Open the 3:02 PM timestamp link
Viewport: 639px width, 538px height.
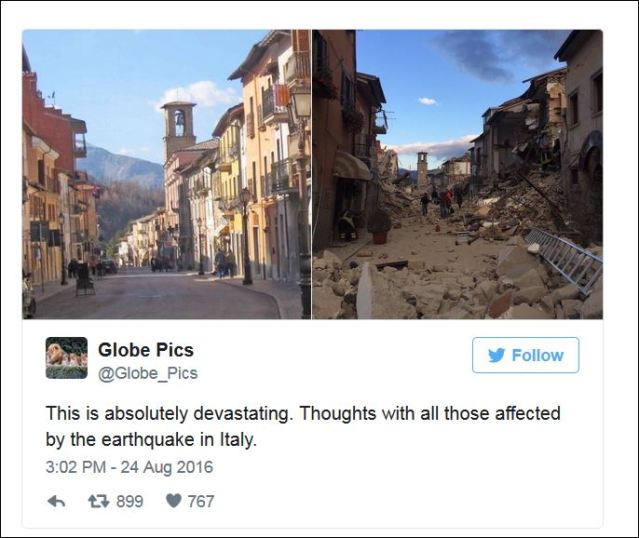point(76,467)
